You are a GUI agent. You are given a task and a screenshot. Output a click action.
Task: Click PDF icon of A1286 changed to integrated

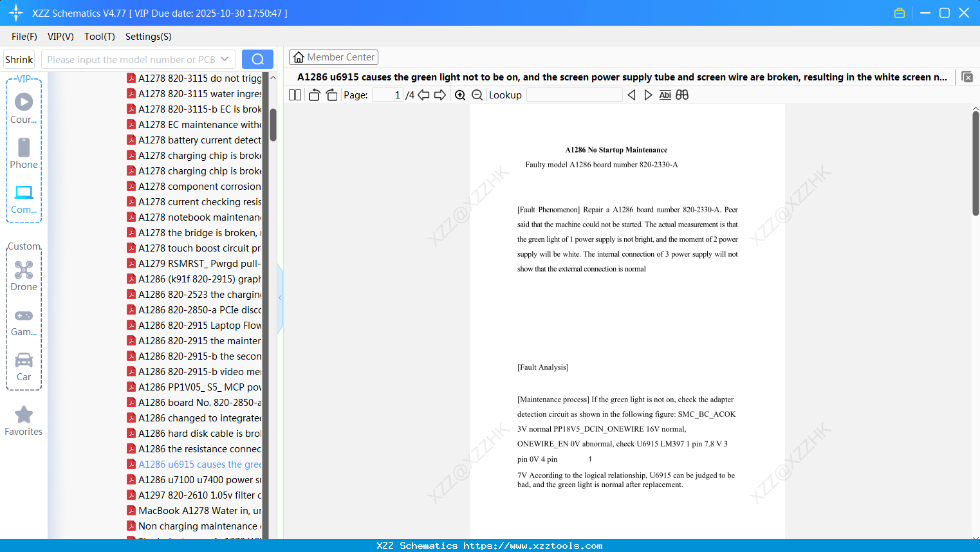pyautogui.click(x=131, y=418)
